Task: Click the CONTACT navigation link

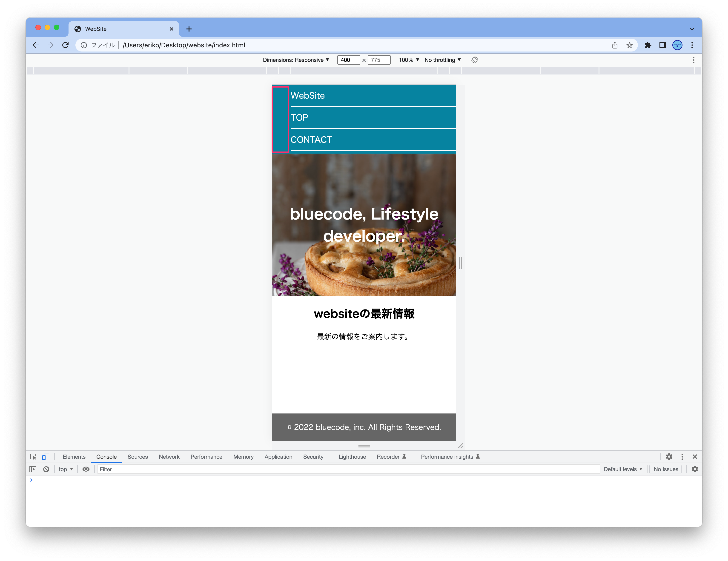Action: [x=311, y=140]
